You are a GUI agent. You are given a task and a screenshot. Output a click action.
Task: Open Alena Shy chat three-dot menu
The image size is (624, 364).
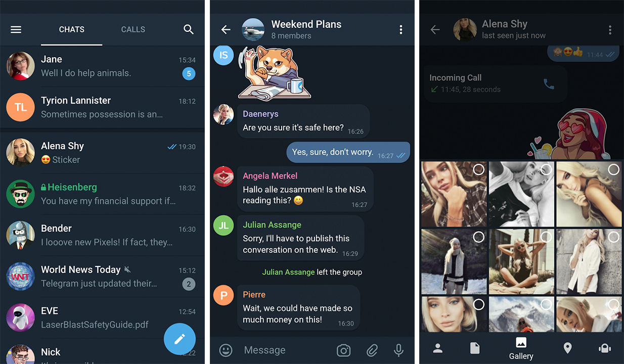(610, 30)
